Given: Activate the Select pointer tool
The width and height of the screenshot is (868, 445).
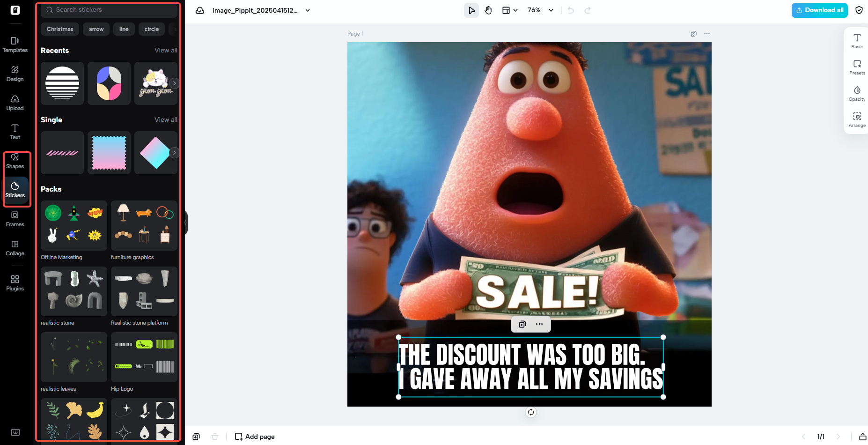Looking at the screenshot, I should [471, 10].
